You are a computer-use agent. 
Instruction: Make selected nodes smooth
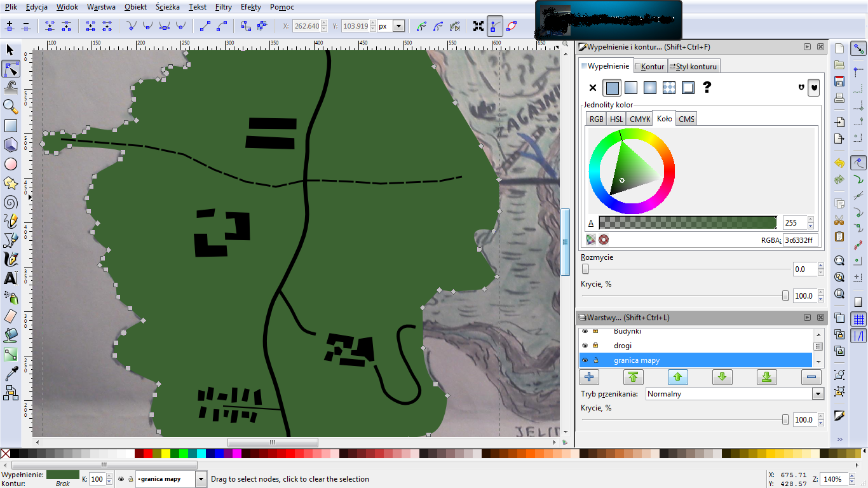click(147, 26)
